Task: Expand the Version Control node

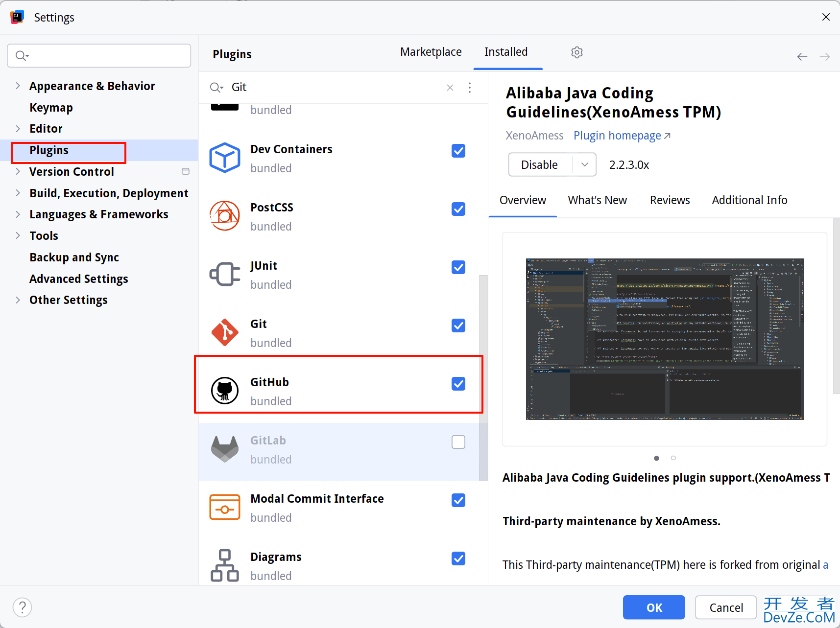Action: pos(18,171)
